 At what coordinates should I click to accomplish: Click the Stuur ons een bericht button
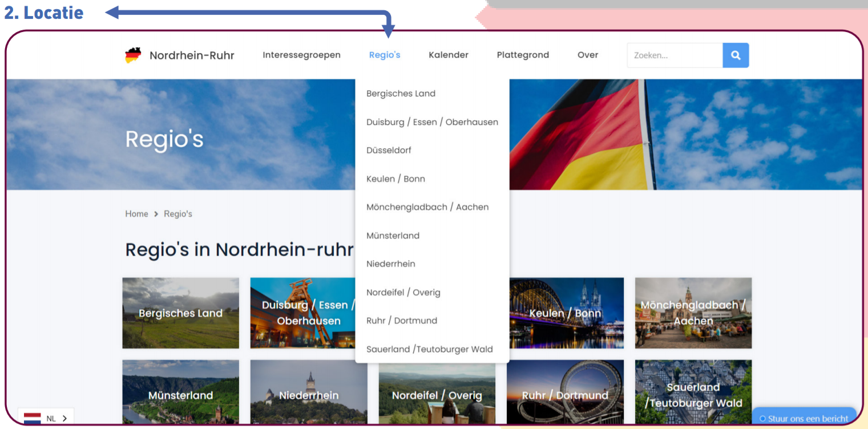(x=805, y=418)
